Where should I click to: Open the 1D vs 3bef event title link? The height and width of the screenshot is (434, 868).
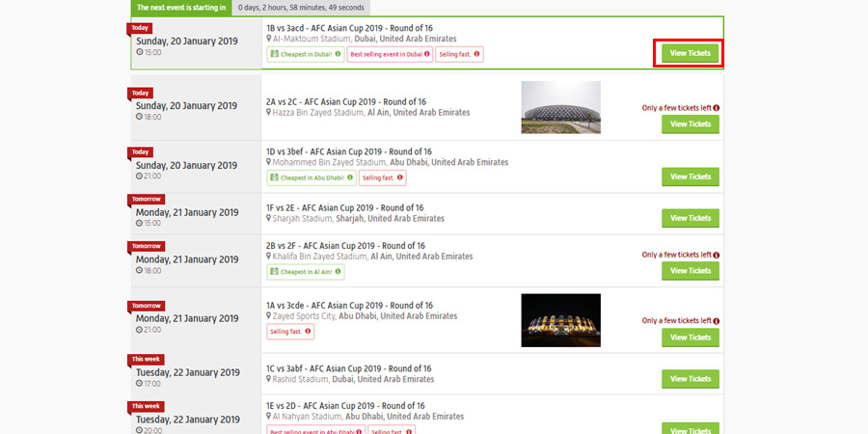(x=349, y=151)
